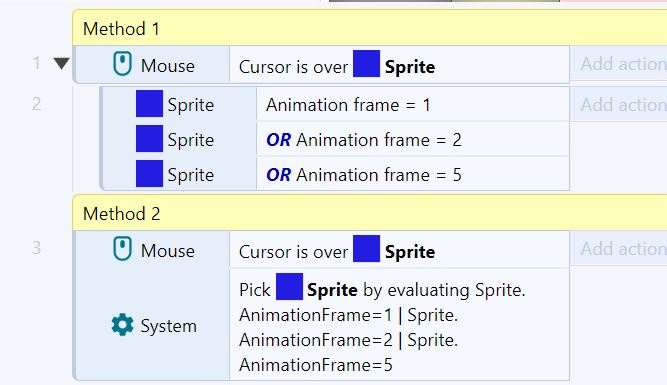
Task: Select the Method 1 comment bar
Action: (x=370, y=28)
